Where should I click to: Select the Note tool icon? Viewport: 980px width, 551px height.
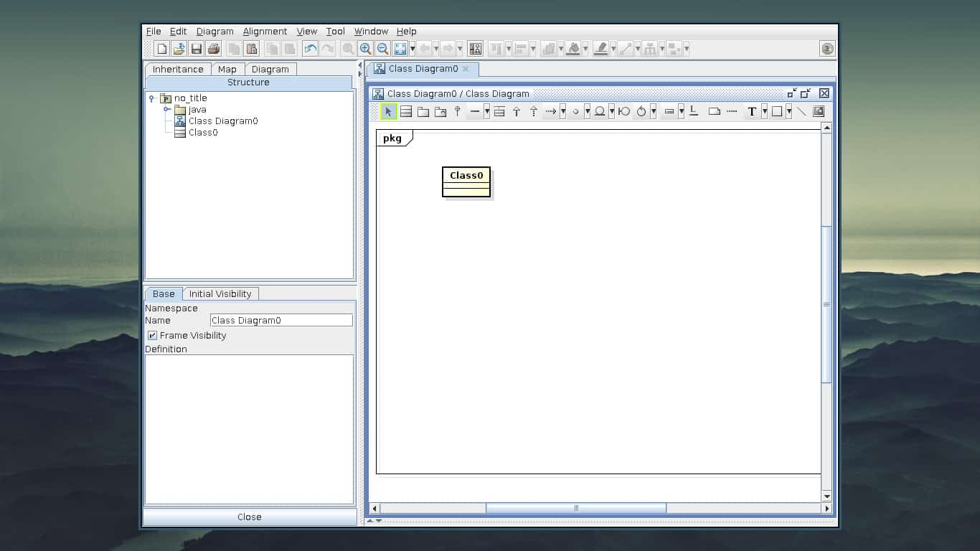(x=714, y=111)
